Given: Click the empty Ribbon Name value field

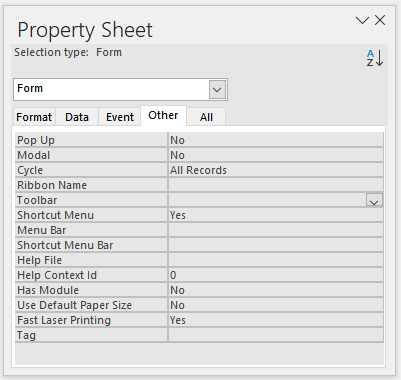Looking at the screenshot, I should [276, 185].
